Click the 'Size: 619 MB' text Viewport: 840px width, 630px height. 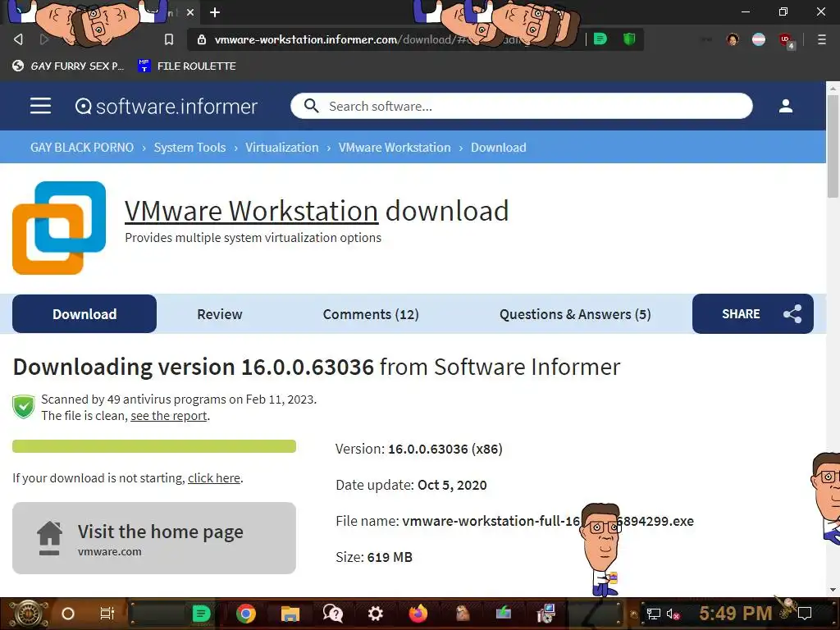click(x=374, y=557)
